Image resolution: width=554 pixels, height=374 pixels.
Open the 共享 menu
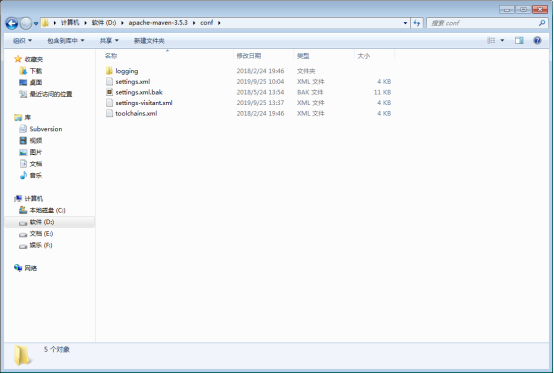pyautogui.click(x=109, y=41)
